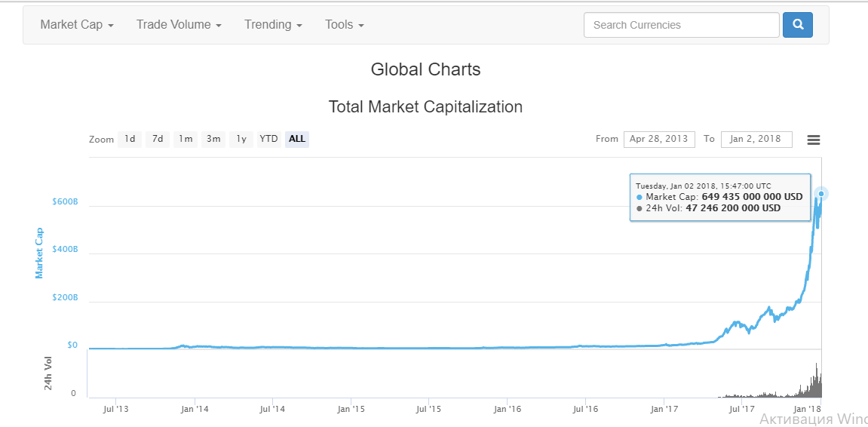Click the Search Currencies input field
Viewport: 868px width, 427px height.
[x=681, y=25]
